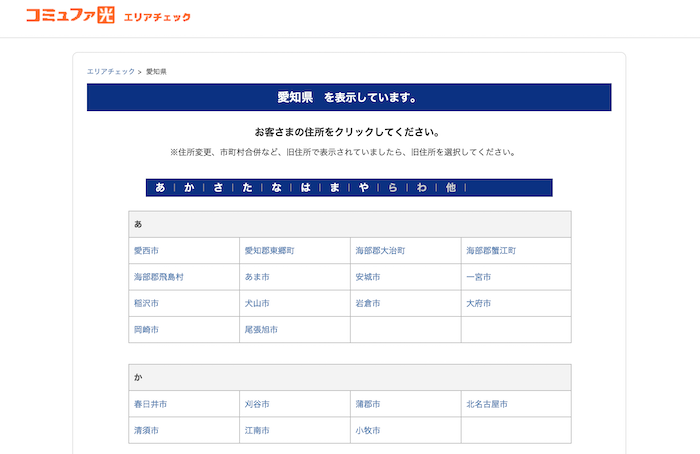The height and width of the screenshot is (454, 700).
Task: Open the 刈谷市 link
Action: (x=257, y=404)
